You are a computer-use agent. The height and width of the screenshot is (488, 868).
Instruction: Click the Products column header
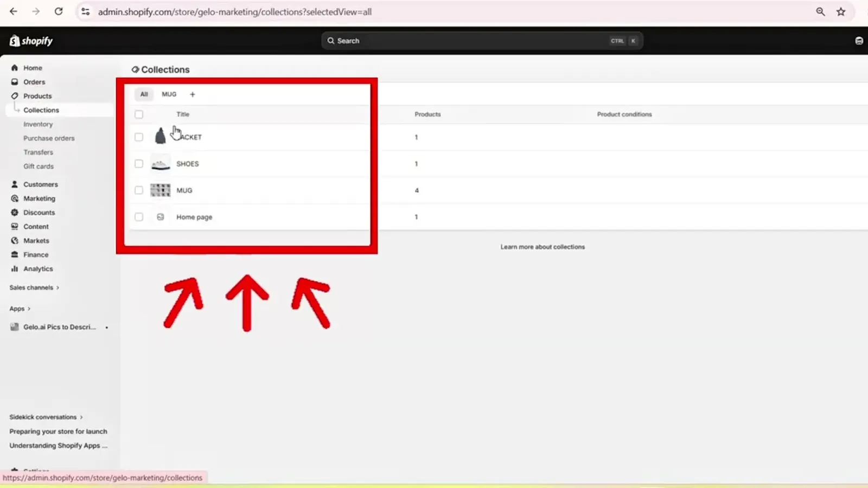tap(427, 114)
